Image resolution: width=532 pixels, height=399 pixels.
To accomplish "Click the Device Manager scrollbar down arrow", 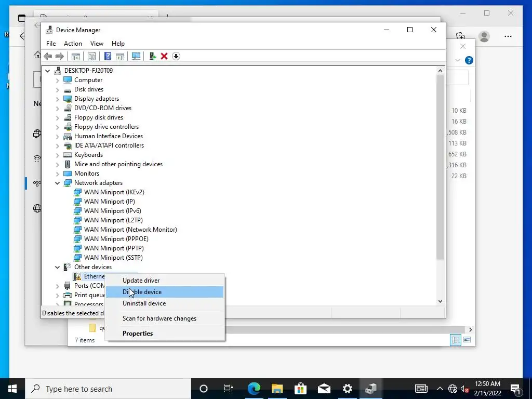I will coord(440,301).
